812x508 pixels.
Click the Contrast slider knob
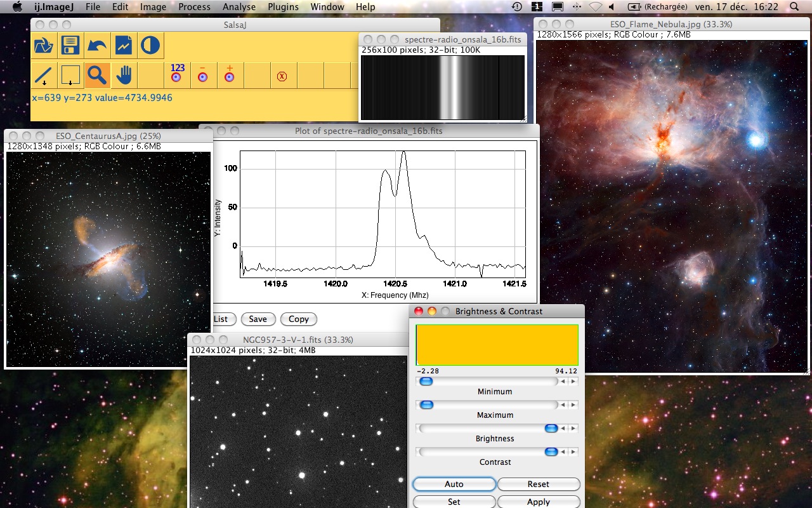coord(551,451)
